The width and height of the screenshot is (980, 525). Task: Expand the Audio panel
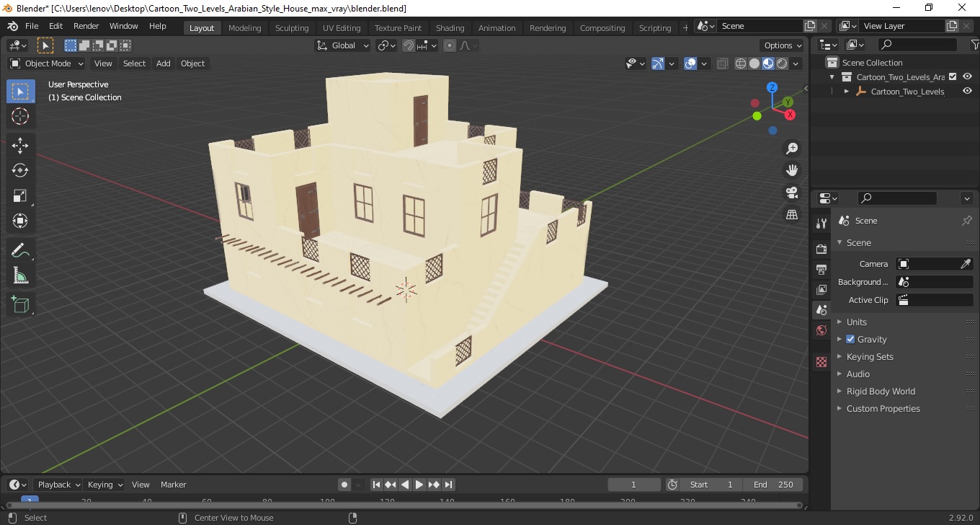858,374
